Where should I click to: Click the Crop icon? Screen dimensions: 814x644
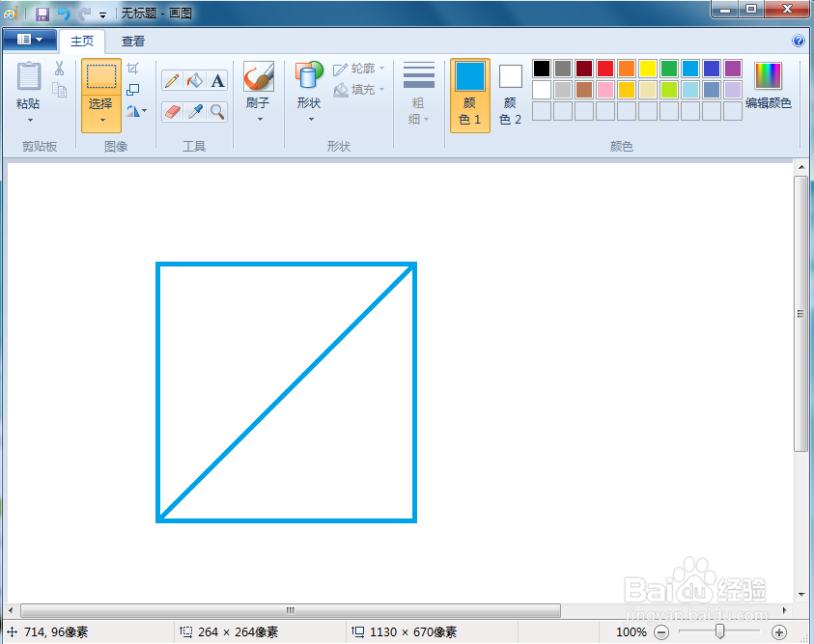133,68
